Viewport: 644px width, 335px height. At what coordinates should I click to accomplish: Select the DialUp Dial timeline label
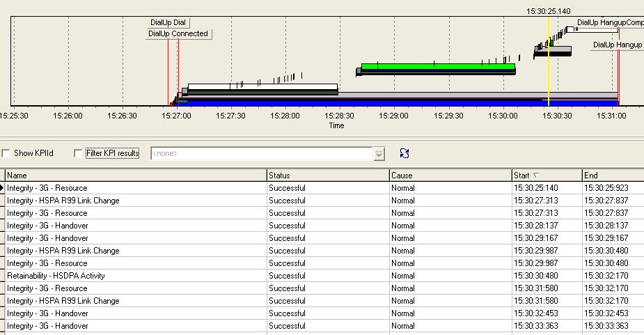click(x=168, y=22)
